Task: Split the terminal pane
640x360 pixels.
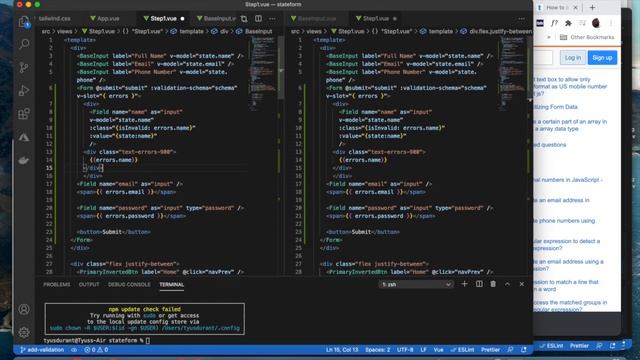Action: click(x=479, y=284)
